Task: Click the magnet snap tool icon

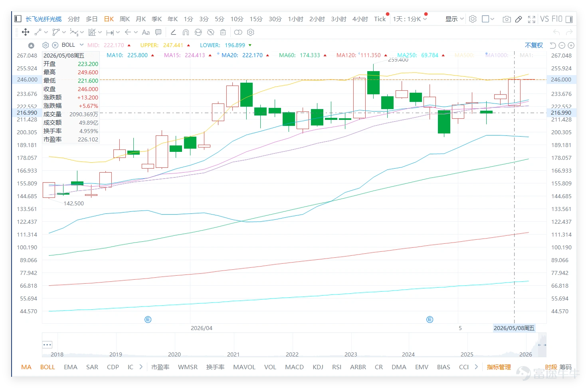Action: coord(186,32)
